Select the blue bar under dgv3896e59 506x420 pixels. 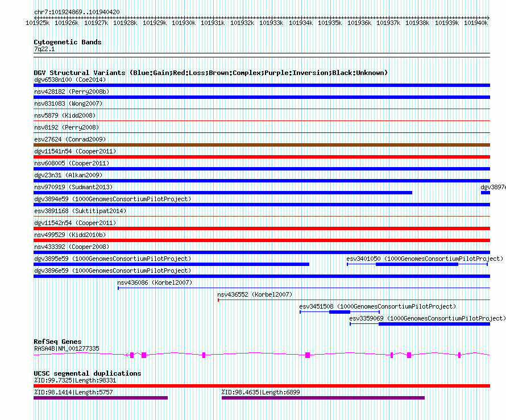[262, 276]
